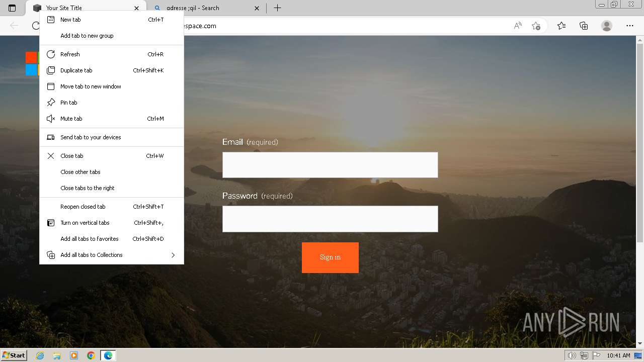Select Duplicate tab menu entry
Screen dimensions: 644x362
(x=112, y=70)
